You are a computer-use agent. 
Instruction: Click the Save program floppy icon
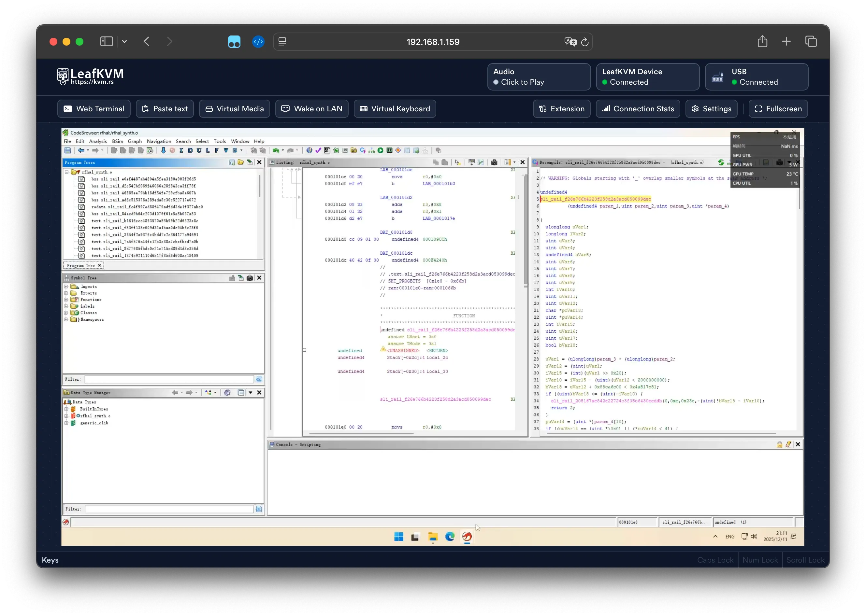(x=67, y=151)
